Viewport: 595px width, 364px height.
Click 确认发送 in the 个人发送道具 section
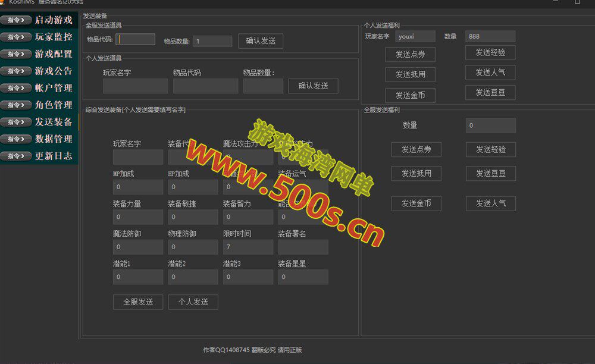pos(313,86)
